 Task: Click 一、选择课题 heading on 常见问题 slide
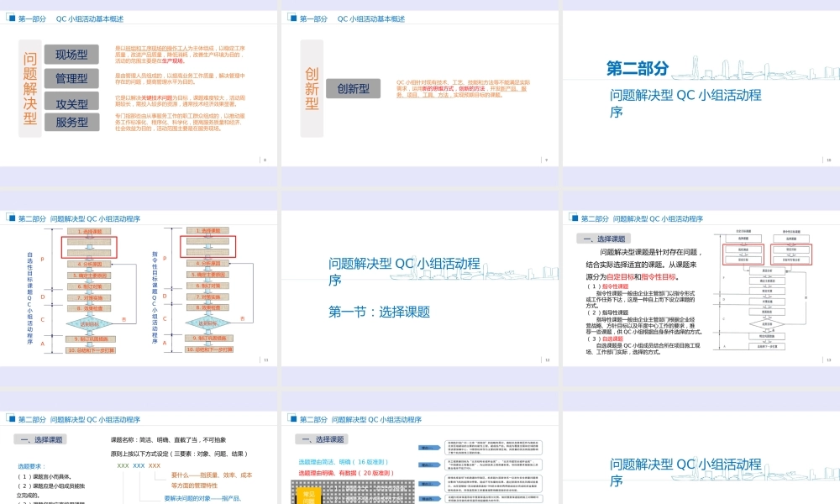click(323, 439)
